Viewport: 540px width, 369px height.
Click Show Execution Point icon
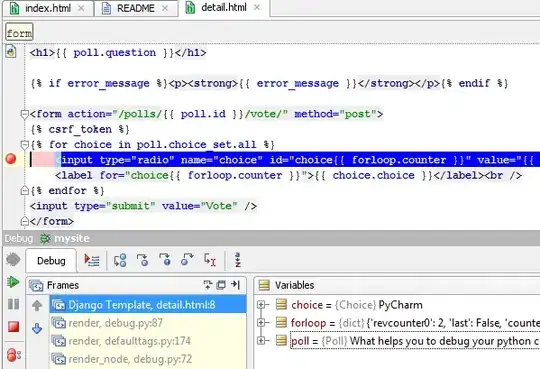tap(92, 260)
